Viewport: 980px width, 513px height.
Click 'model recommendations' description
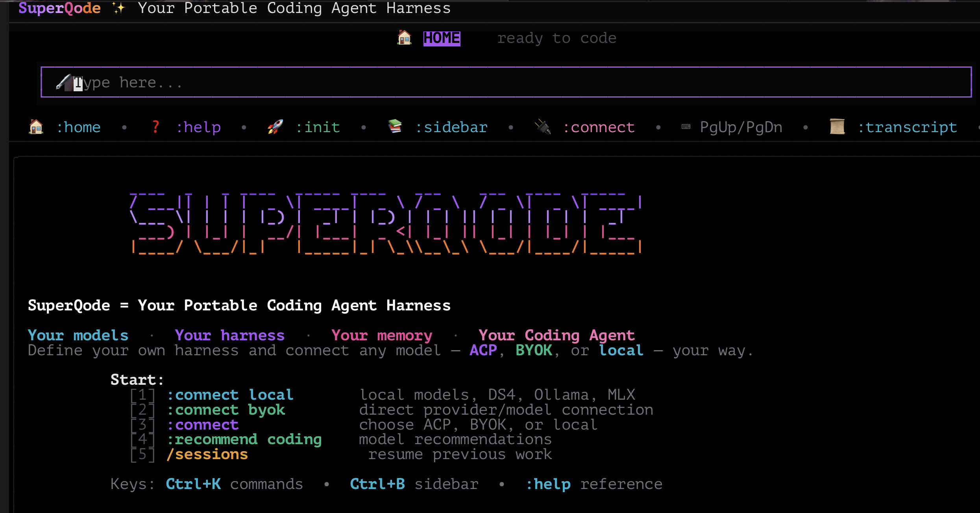(x=455, y=439)
